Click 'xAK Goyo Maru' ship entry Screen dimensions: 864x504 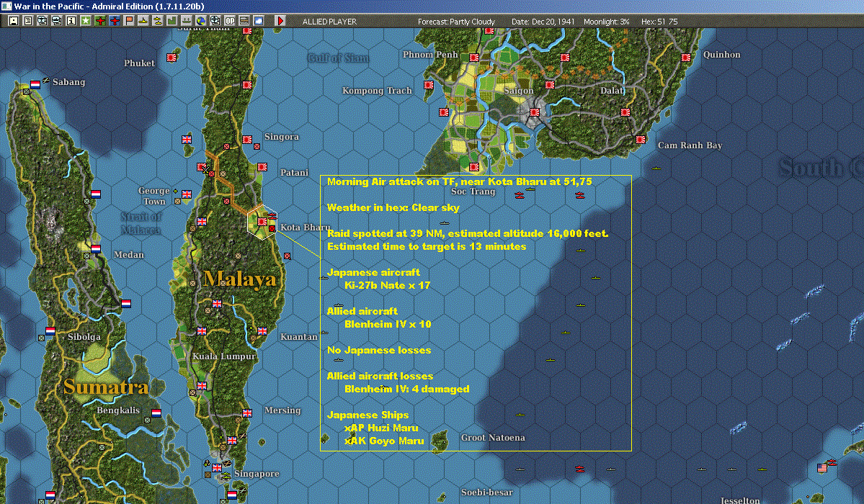[x=385, y=441]
